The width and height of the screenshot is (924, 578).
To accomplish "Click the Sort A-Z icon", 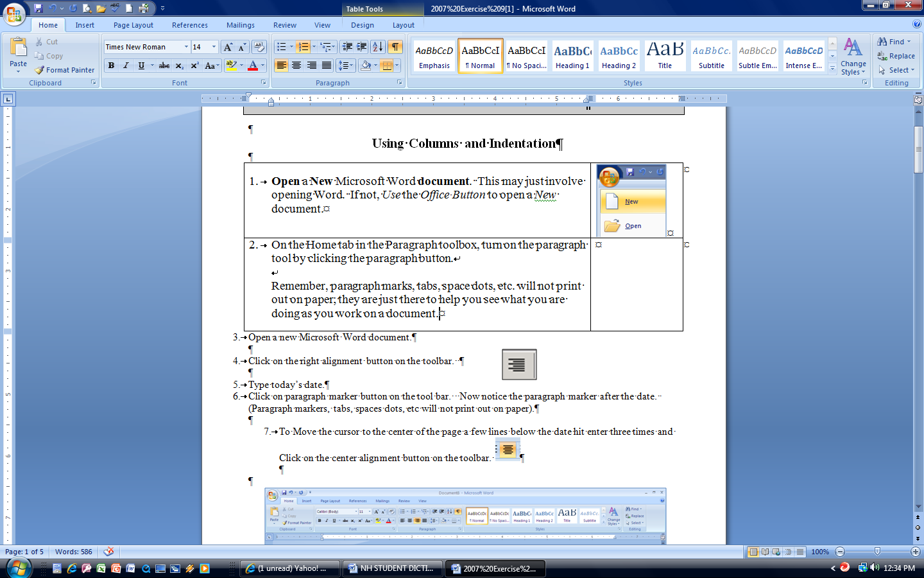I will click(x=378, y=47).
